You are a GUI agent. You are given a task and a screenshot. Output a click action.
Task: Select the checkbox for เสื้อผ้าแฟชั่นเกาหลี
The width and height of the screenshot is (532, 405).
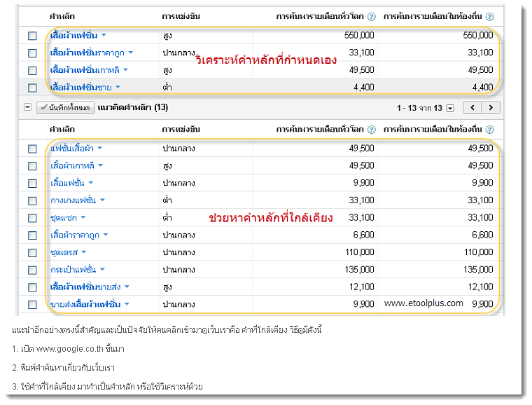tap(32, 71)
